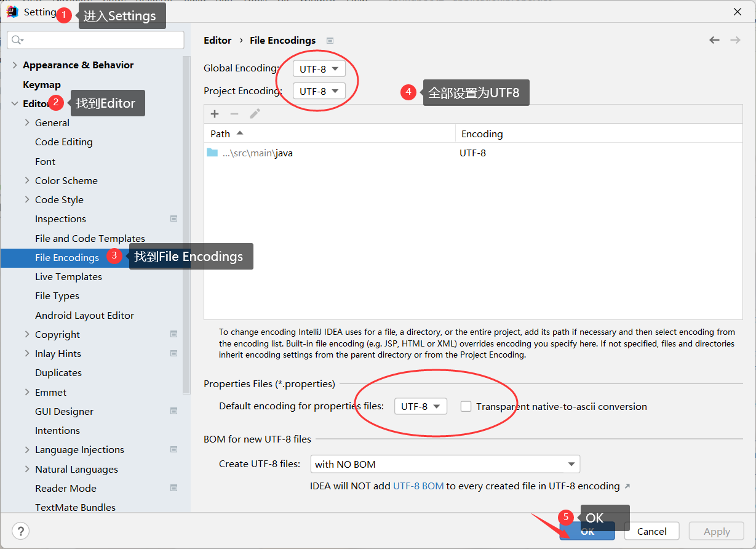Click the Cancel button

click(652, 531)
